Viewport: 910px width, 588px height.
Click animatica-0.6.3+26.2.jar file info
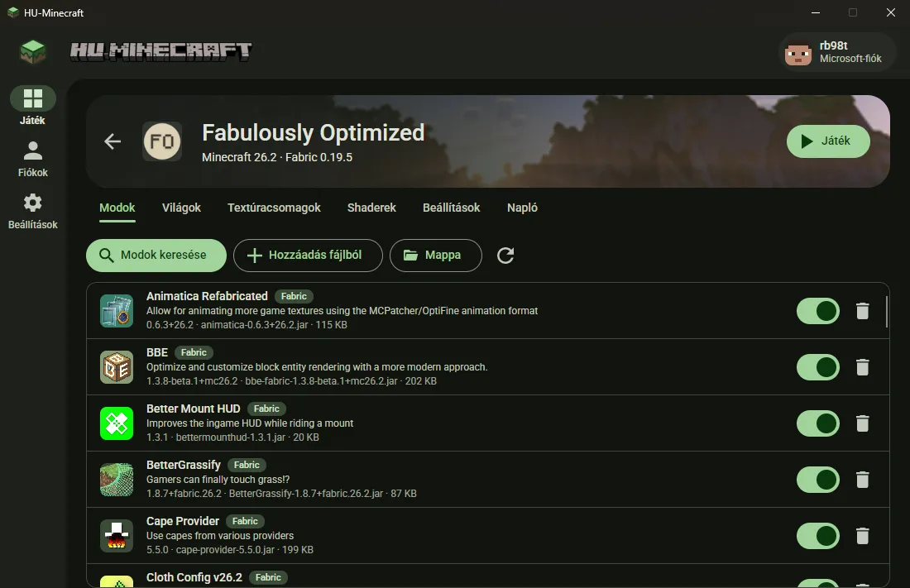[247, 325]
